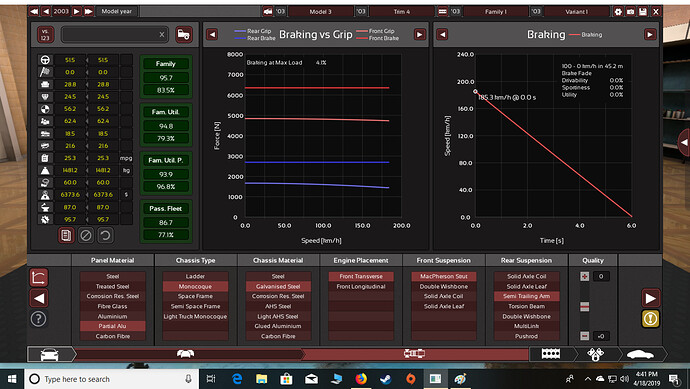The height and width of the screenshot is (389, 690).
Task: Switch to the body design tab
Action: [186, 354]
